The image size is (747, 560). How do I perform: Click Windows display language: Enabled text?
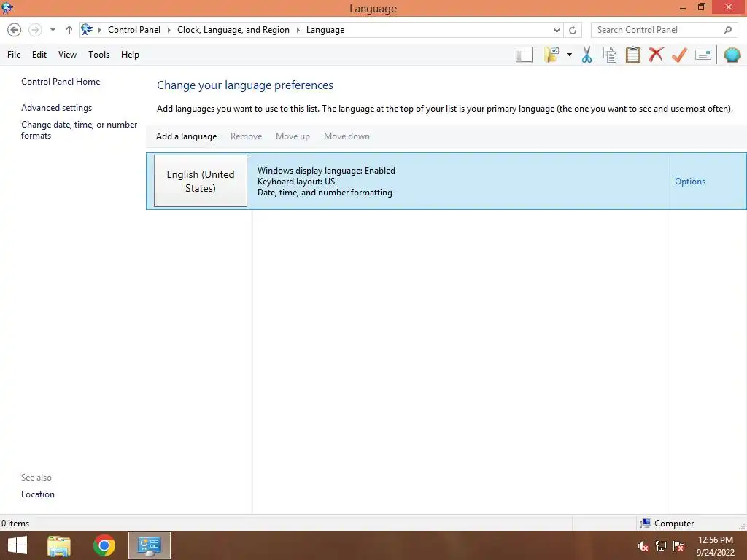[326, 171]
